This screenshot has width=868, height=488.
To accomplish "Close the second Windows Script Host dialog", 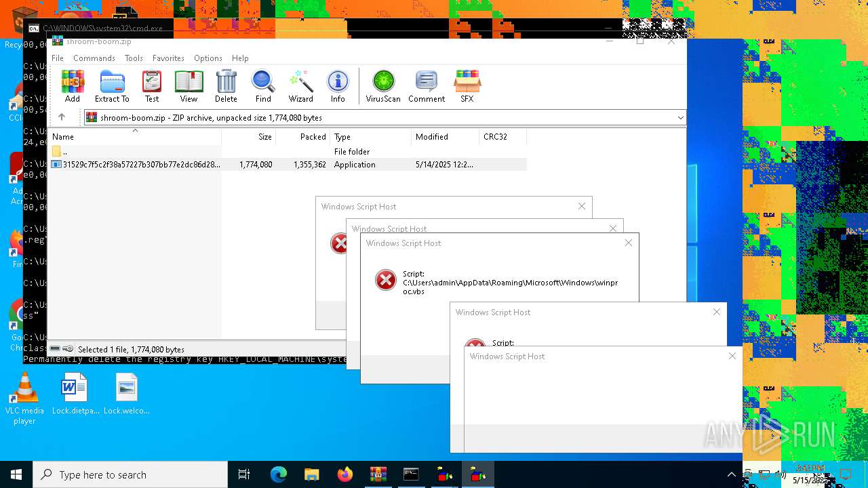I will tap(613, 228).
